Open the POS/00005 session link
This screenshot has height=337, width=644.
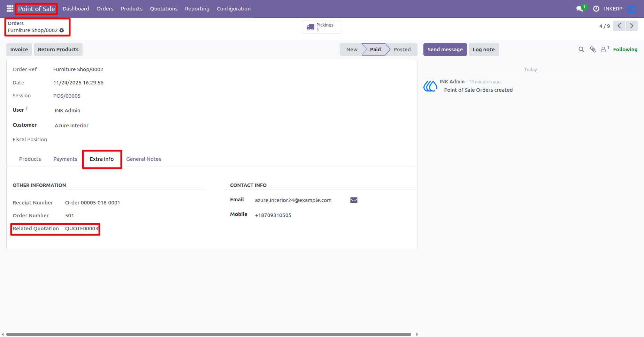67,96
